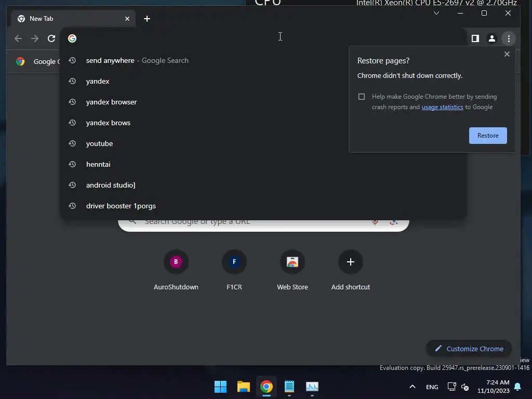The width and height of the screenshot is (532, 399).
Task: Open a new tab with plus button
Action: pos(147,19)
